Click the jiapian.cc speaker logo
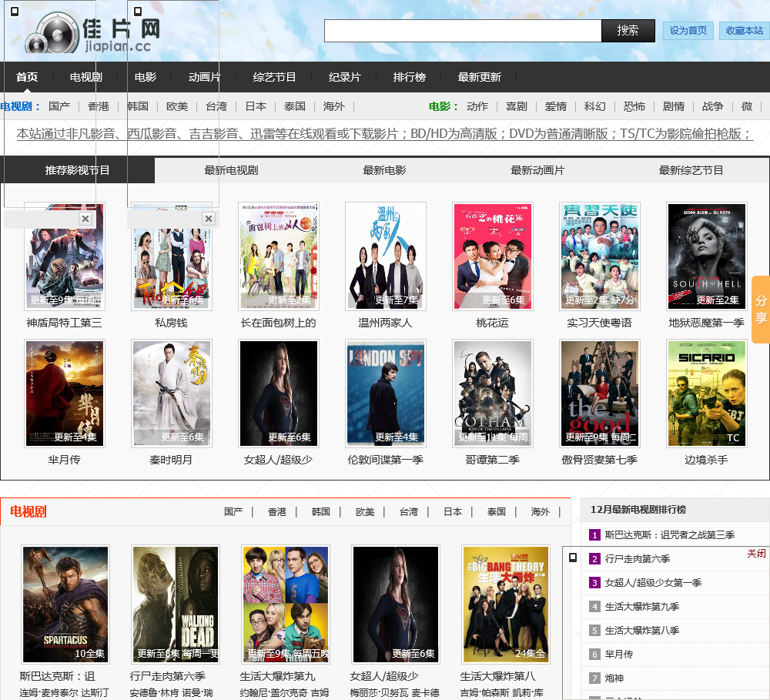This screenshot has height=700, width=770. coord(93,32)
